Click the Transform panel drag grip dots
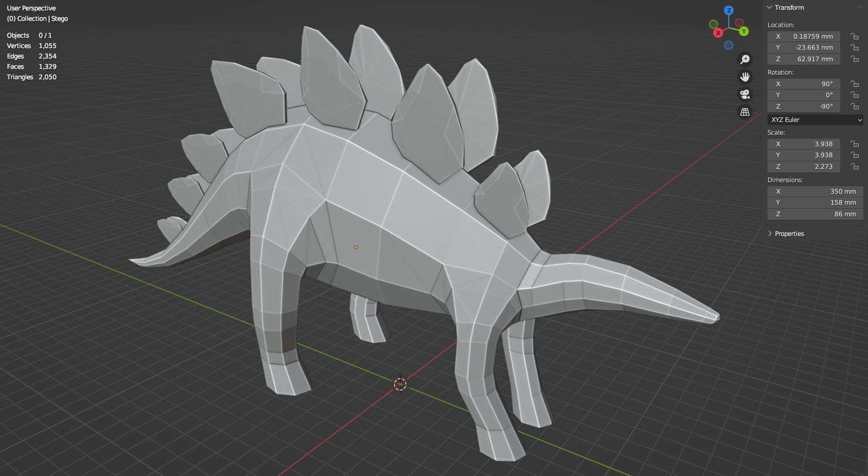Screen dimensions: 868x476 [862, 7]
